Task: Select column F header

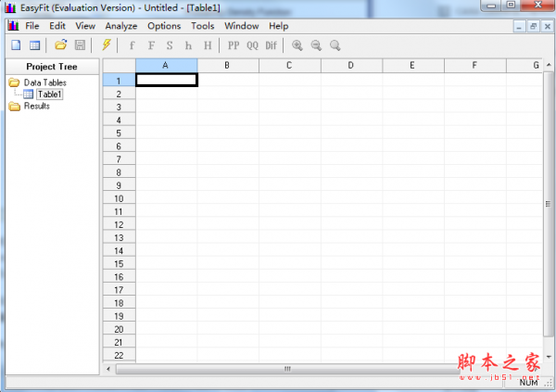Action: (475, 66)
